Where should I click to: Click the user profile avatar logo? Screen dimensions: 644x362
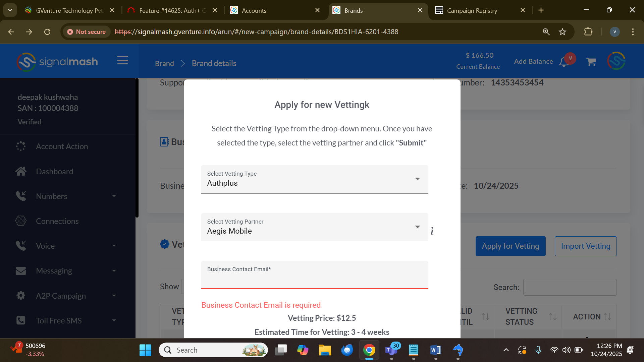point(616,61)
